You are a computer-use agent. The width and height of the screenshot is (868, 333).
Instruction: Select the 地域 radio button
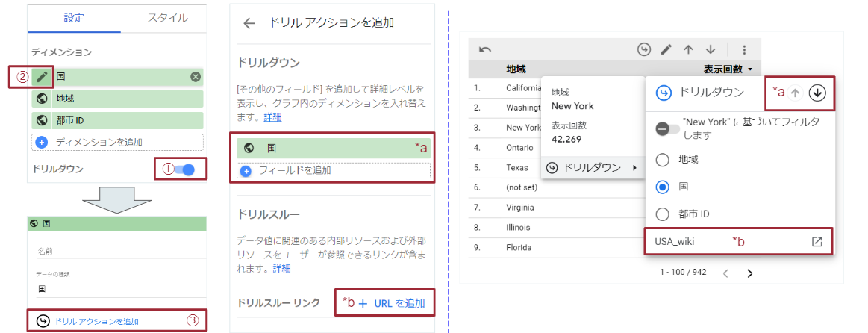(x=661, y=159)
